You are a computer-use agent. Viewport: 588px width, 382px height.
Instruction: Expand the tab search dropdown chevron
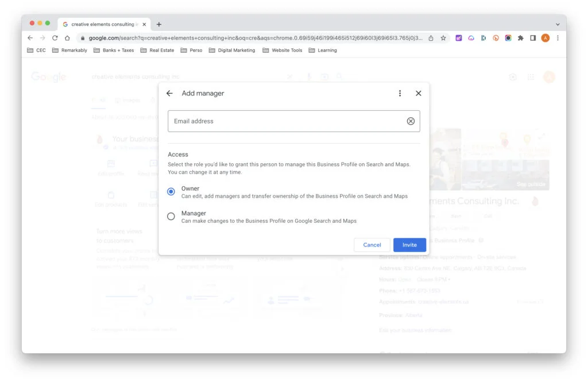click(x=558, y=24)
